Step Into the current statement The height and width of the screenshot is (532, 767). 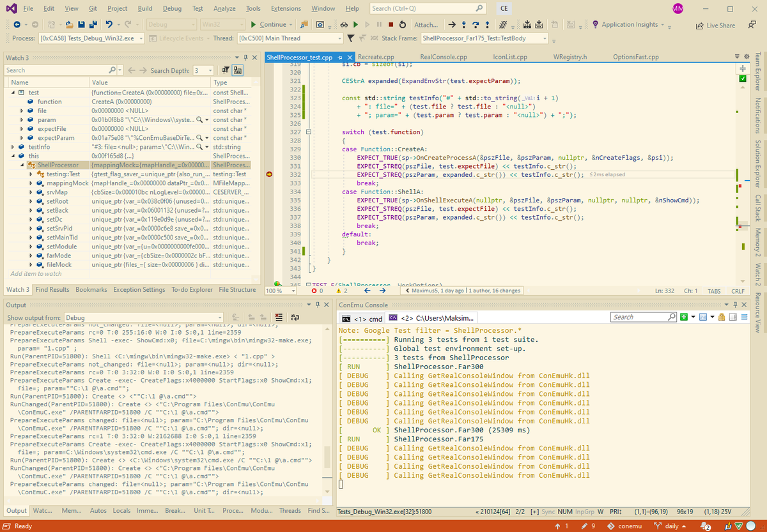(x=463, y=25)
